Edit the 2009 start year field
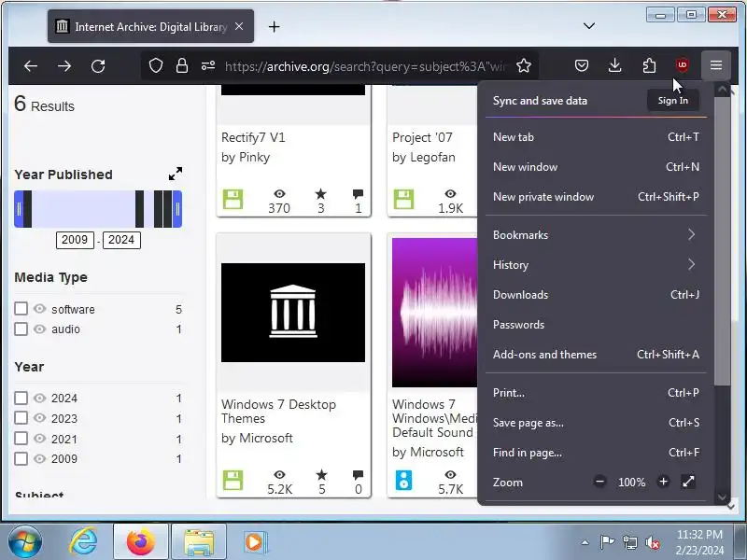This screenshot has width=747, height=560. [x=75, y=240]
